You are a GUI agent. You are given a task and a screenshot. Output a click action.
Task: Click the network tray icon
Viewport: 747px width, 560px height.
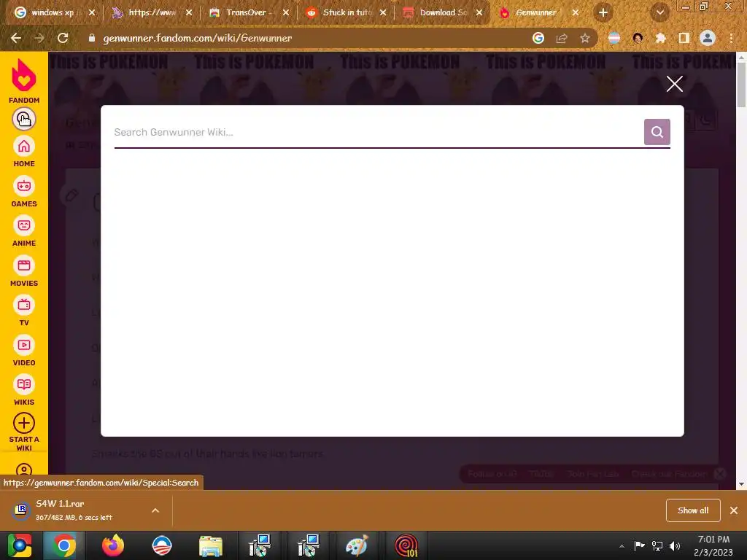[657, 546]
